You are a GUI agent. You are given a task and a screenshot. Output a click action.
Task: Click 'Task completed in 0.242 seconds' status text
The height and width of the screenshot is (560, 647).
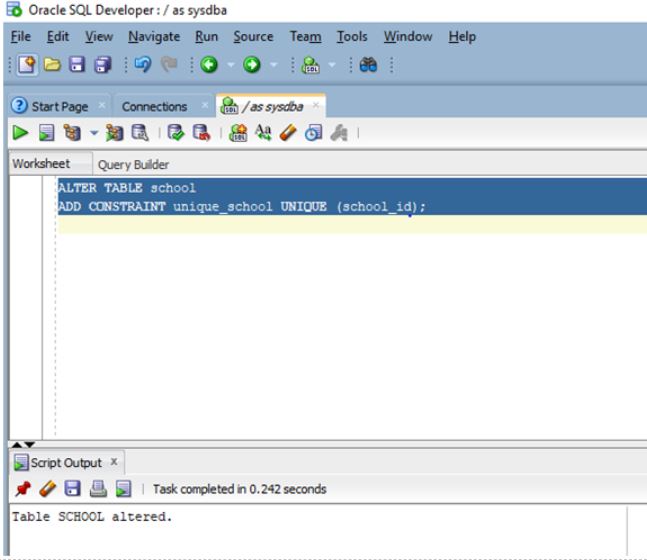tap(240, 489)
